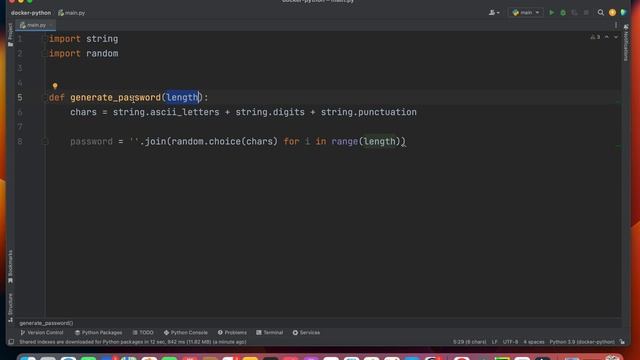Start debugging with the green bug icon
The height and width of the screenshot is (360, 640).
pos(563,13)
